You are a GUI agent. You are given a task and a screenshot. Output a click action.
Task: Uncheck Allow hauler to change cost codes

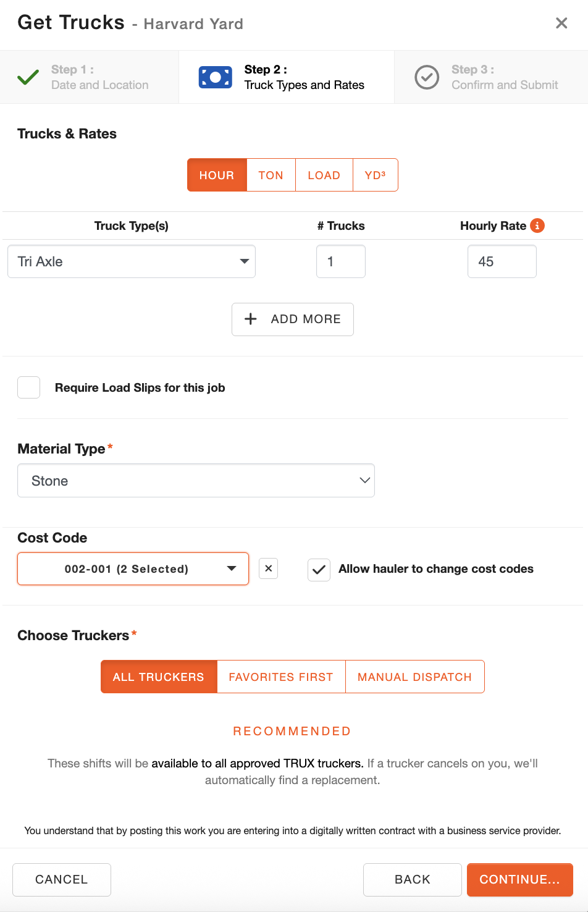coord(319,570)
